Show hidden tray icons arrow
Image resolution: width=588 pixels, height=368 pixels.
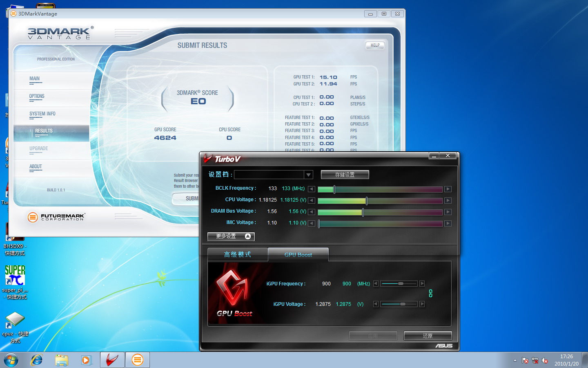click(515, 361)
